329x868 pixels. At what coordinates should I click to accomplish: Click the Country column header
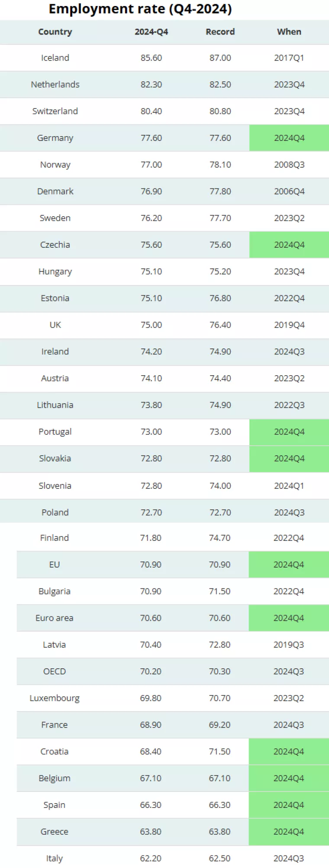tap(55, 32)
